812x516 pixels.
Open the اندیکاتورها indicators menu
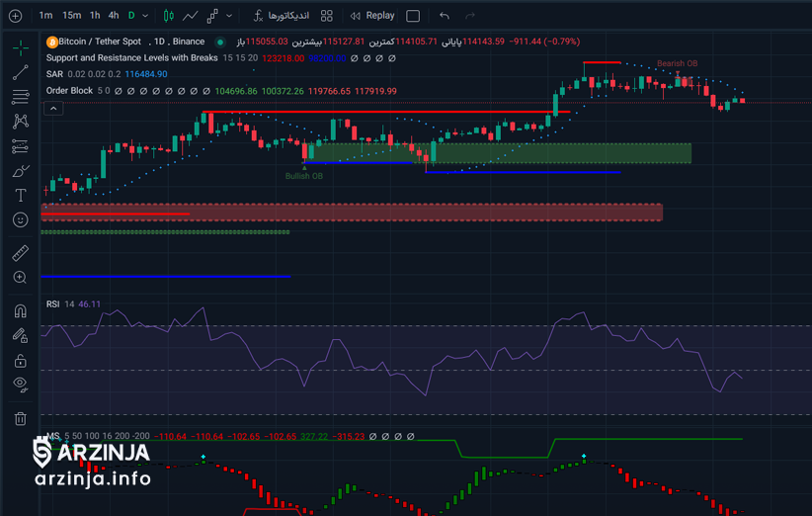click(x=282, y=16)
